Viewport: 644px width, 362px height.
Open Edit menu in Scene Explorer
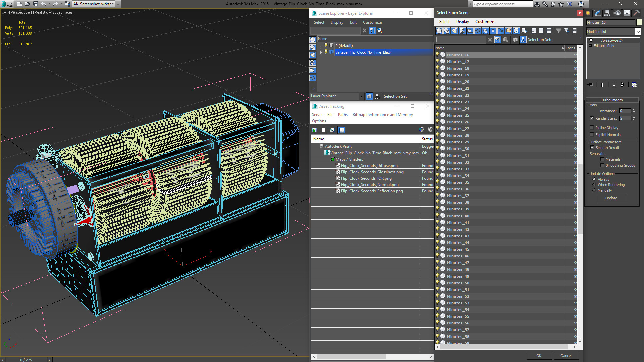click(x=353, y=22)
